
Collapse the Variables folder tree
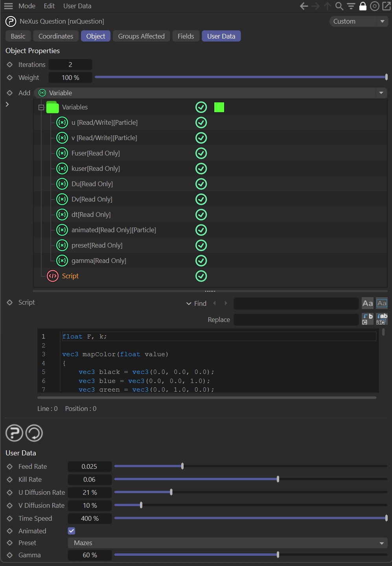click(41, 107)
